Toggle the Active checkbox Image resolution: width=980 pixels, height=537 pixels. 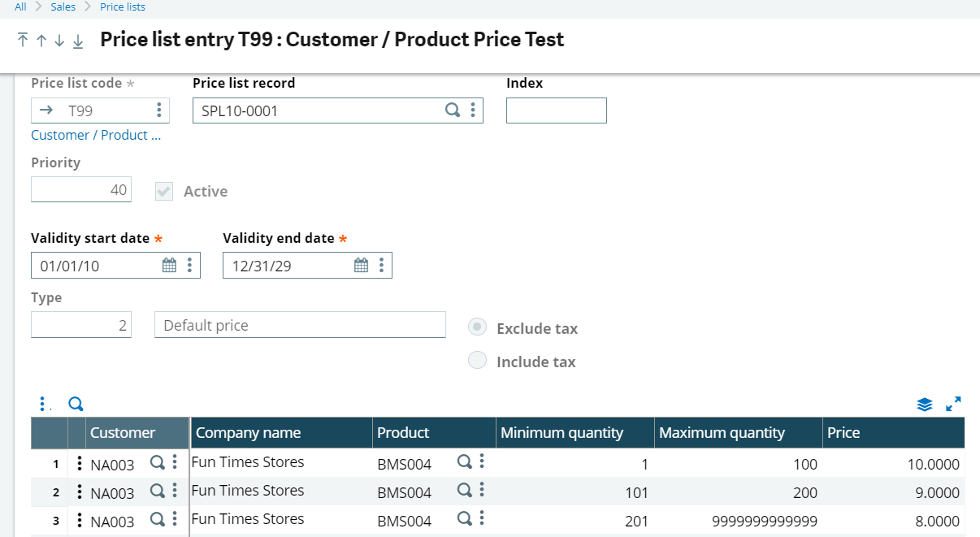[x=163, y=192]
